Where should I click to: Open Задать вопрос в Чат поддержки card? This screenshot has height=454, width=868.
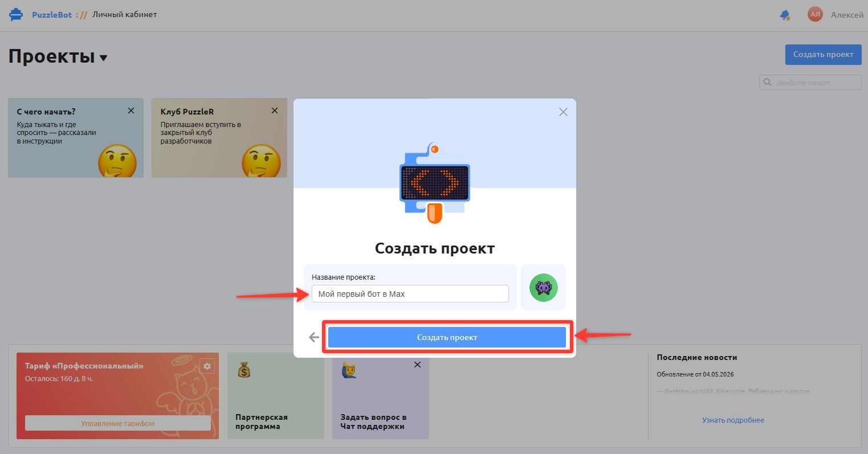(381, 396)
